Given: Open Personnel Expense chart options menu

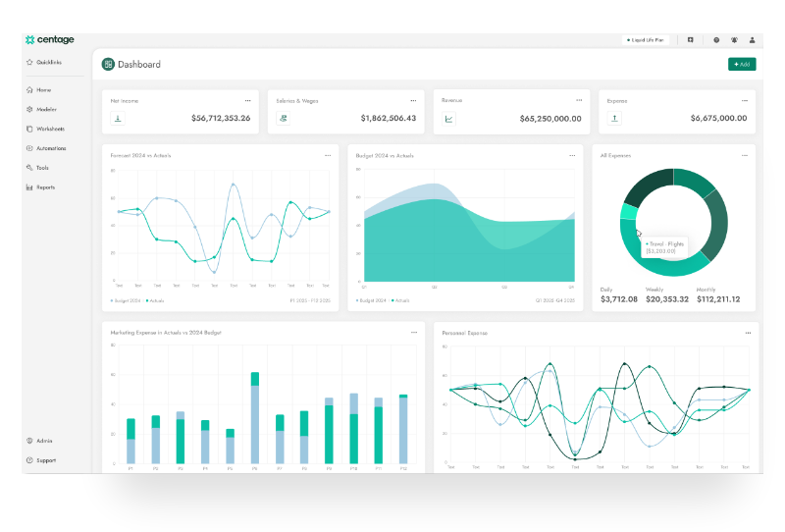Looking at the screenshot, I should pos(748,333).
